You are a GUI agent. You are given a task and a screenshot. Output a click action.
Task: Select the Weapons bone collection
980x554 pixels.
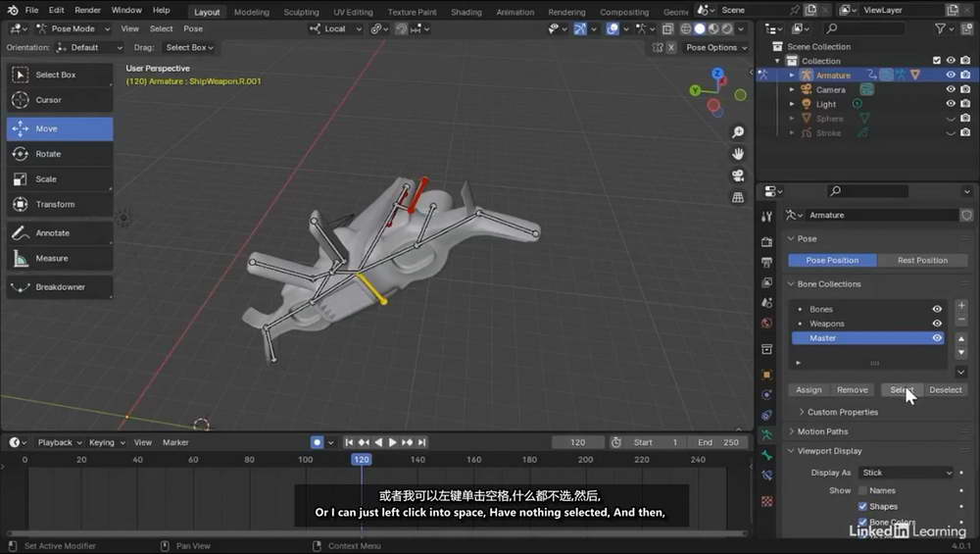(867, 324)
